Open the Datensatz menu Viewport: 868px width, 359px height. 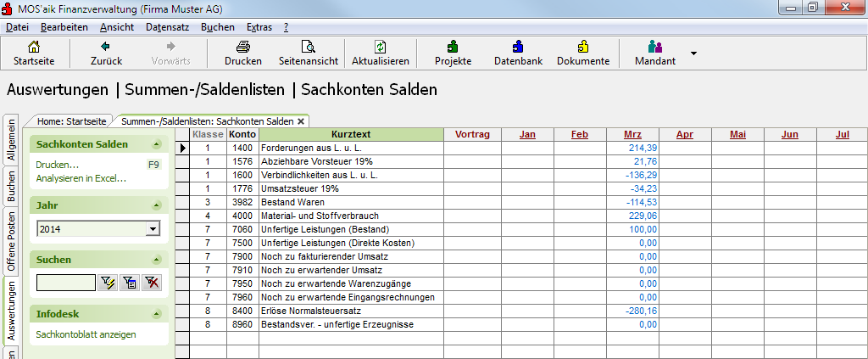(x=168, y=27)
